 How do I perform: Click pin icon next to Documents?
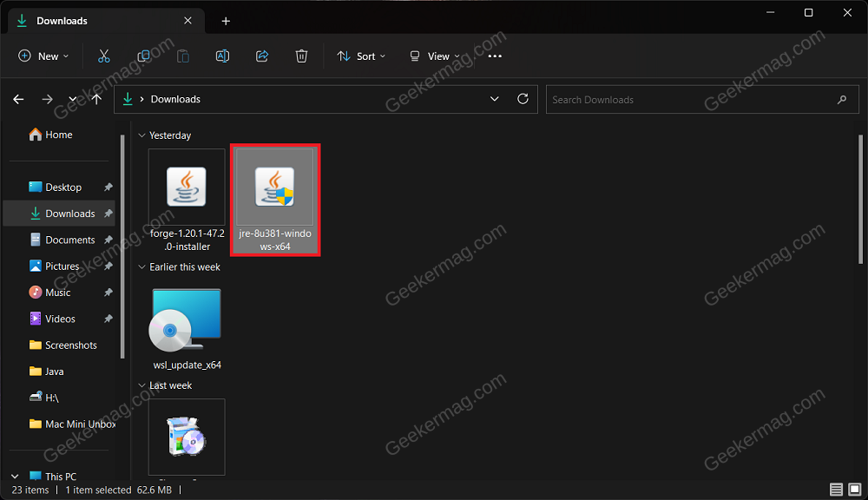[x=108, y=240]
